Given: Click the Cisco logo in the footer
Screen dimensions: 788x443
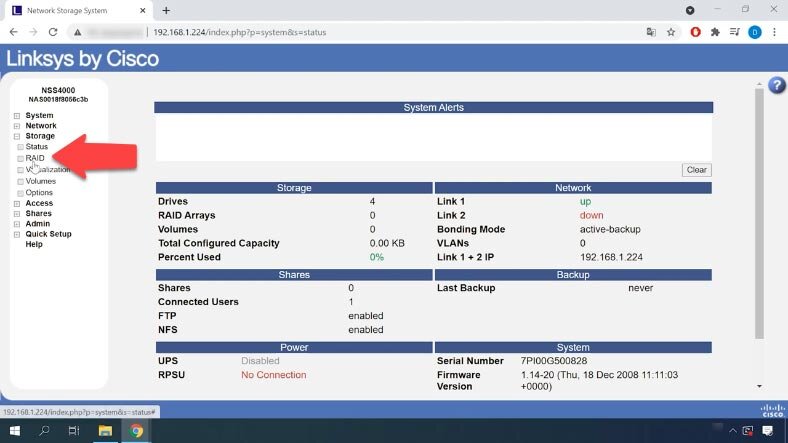Looking at the screenshot, I should click(772, 411).
